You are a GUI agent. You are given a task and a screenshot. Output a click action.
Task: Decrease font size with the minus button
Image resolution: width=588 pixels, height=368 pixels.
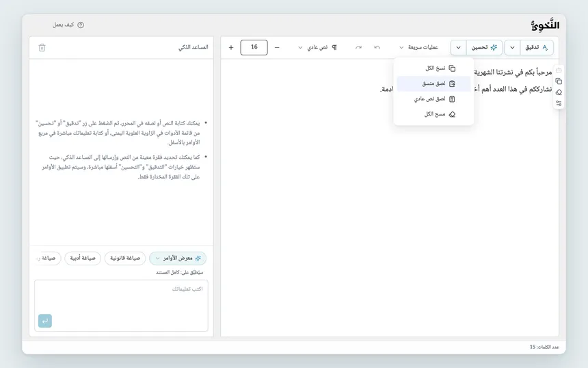(277, 47)
